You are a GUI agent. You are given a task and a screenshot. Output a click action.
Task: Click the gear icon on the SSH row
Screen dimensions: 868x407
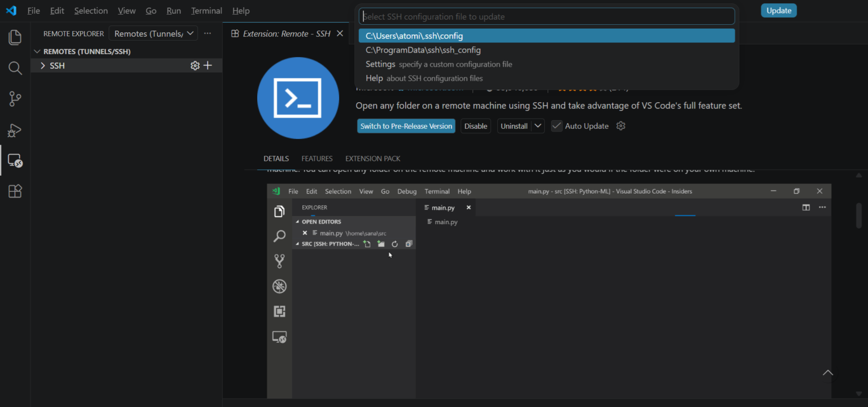pyautogui.click(x=195, y=65)
